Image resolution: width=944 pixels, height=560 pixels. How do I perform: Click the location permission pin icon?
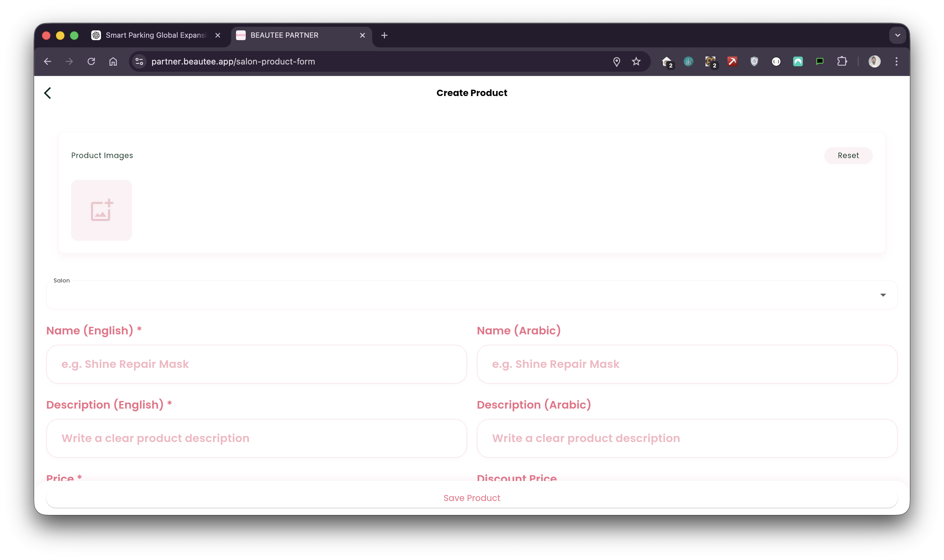[x=616, y=61]
